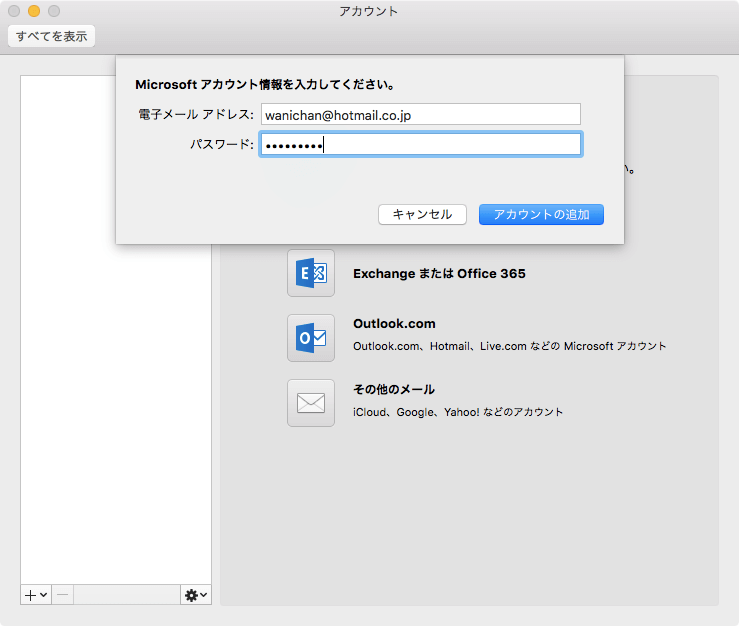This screenshot has height=626, width=739.
Task: Click the アカウントの追加 button
Action: 541,214
